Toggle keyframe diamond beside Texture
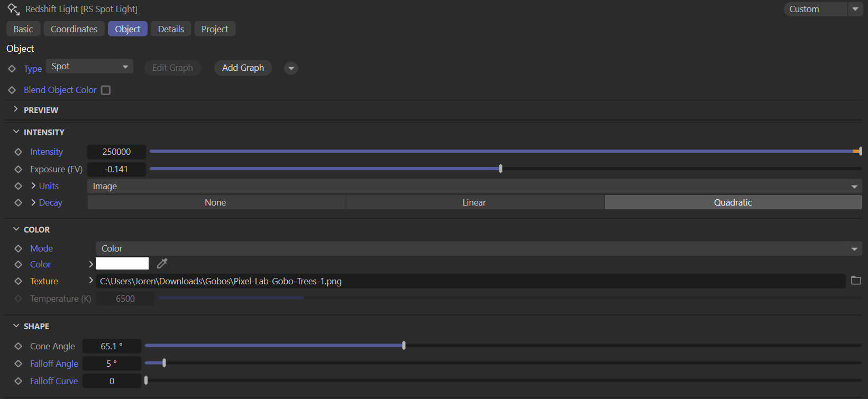This screenshot has height=399, width=868. (x=18, y=281)
